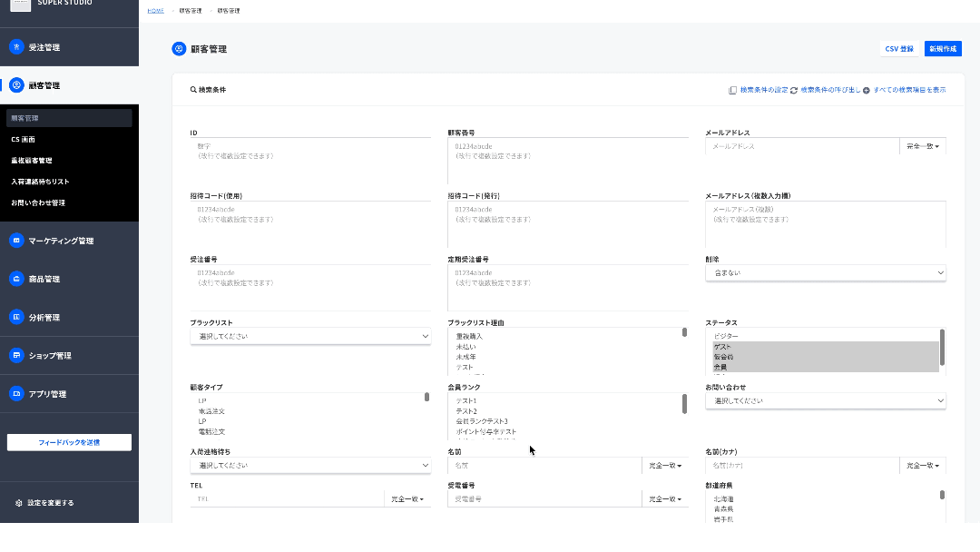Image resolution: width=980 pixels, height=552 pixels.
Task: Click the 都道府県 list scrollbar
Action: (x=942, y=495)
